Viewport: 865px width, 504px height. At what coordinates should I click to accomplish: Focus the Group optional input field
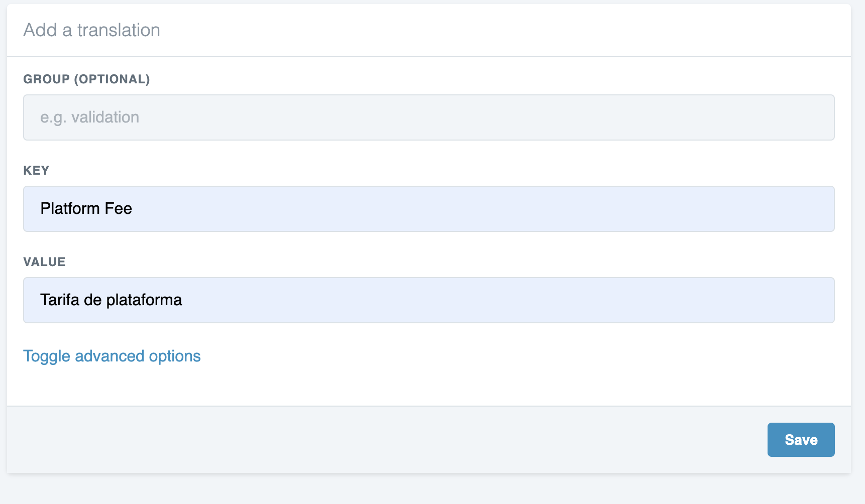428,117
